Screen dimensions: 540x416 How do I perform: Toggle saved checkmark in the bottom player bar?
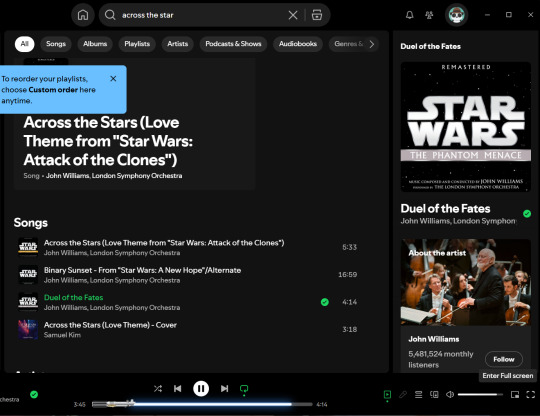click(34, 395)
